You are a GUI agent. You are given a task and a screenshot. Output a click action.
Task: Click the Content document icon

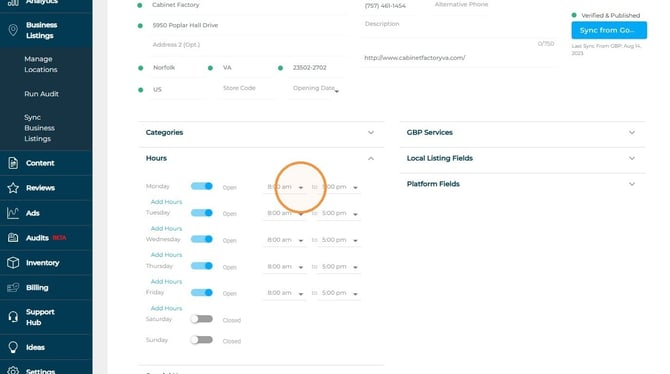(13, 163)
